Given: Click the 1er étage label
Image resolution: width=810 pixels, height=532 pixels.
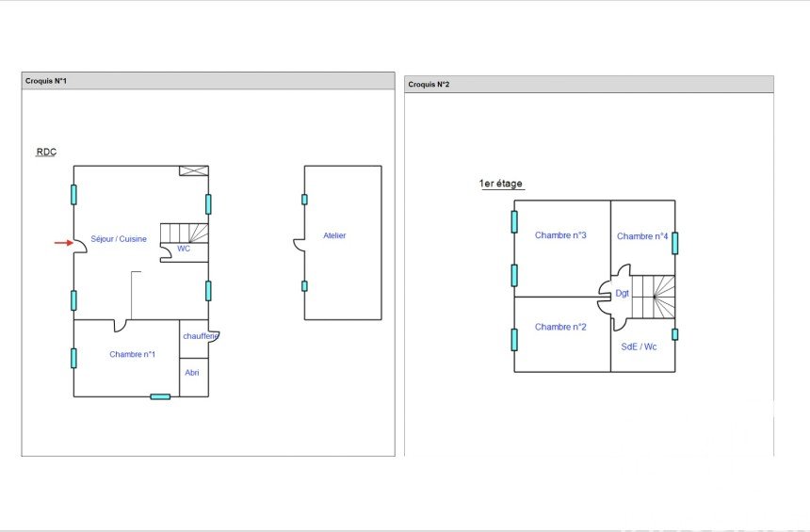Looking at the screenshot, I should coord(501,185).
